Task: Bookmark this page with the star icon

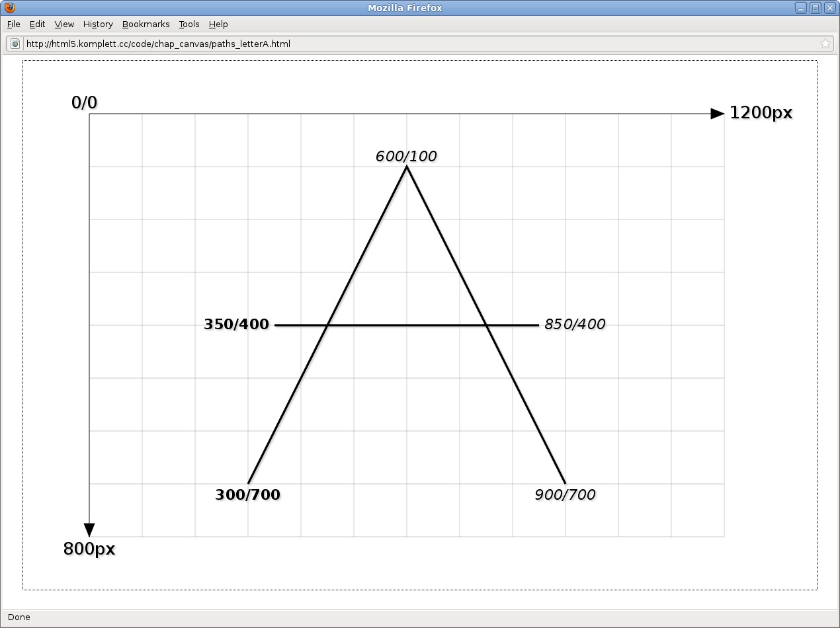Action: [x=825, y=44]
